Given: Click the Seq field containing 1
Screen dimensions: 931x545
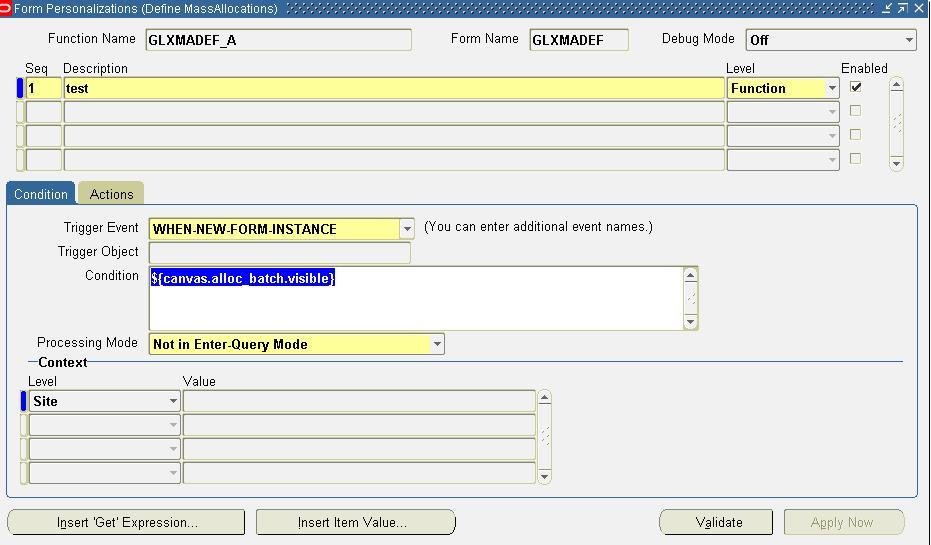Looking at the screenshot, I should (x=43, y=88).
